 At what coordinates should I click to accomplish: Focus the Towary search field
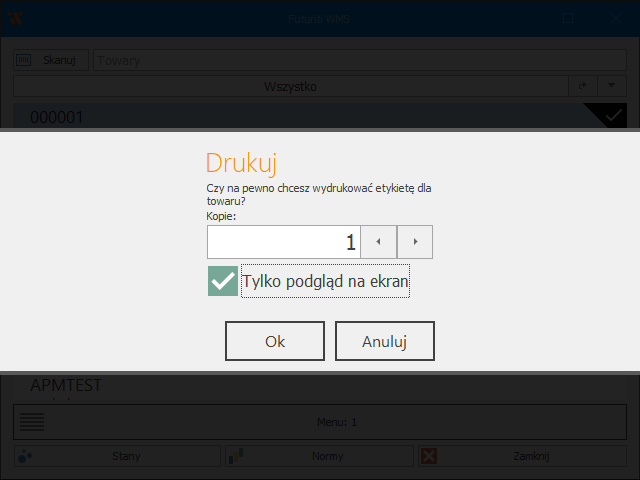360,61
